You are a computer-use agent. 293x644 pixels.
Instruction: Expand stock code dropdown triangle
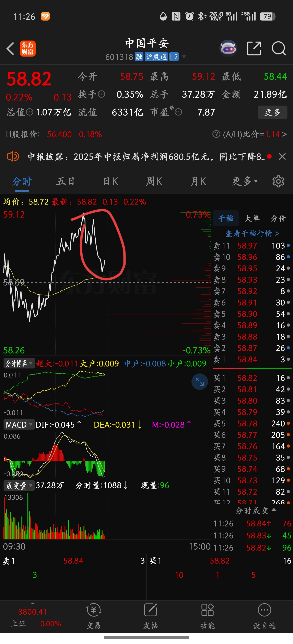[x=184, y=57]
